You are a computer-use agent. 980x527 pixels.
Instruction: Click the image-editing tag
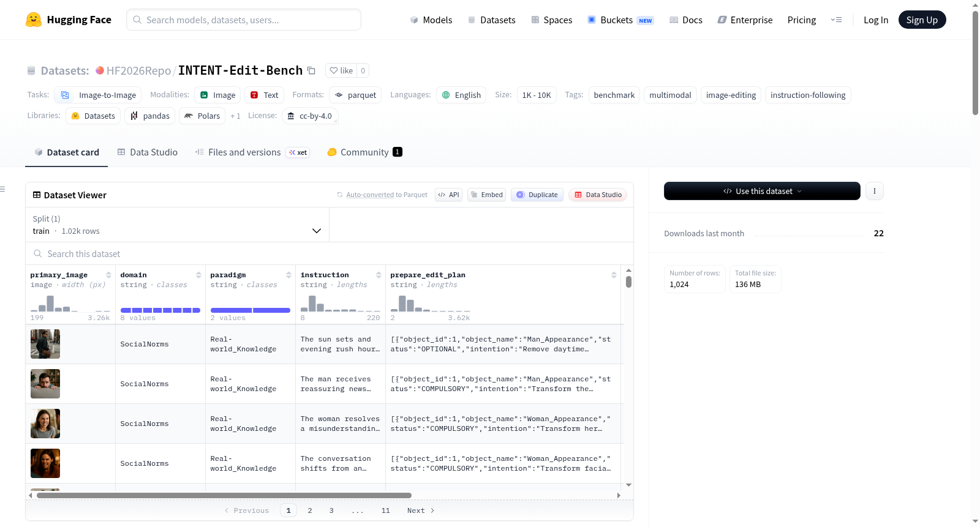click(x=731, y=95)
